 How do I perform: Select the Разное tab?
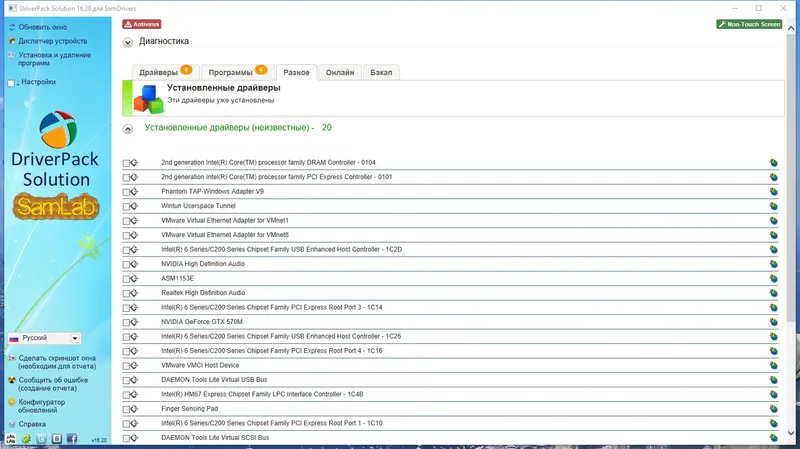coord(296,72)
